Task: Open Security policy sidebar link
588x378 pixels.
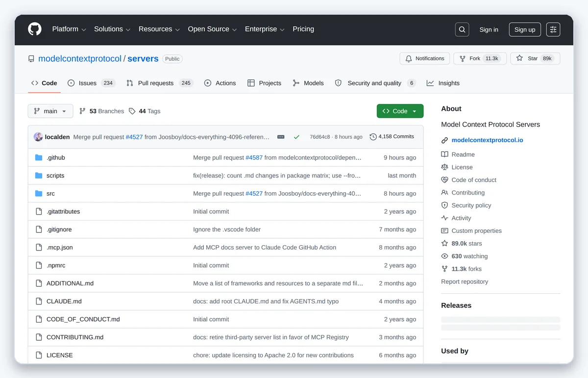Action: click(x=466, y=205)
